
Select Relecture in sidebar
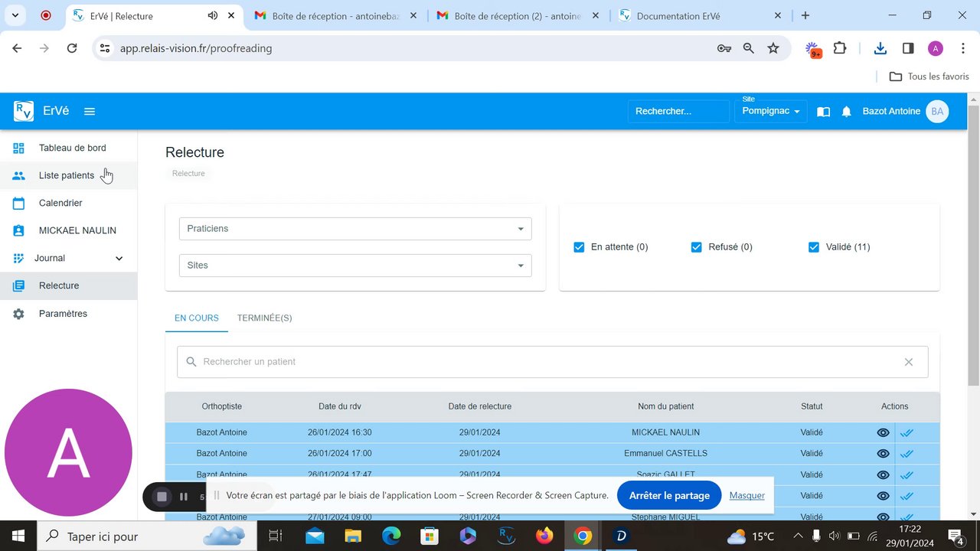(x=69, y=285)
